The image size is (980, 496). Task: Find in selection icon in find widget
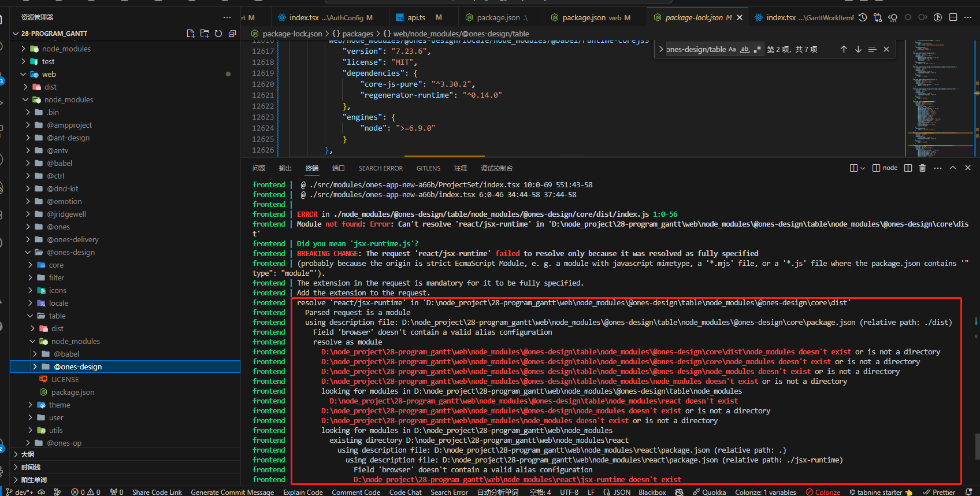[x=873, y=49]
